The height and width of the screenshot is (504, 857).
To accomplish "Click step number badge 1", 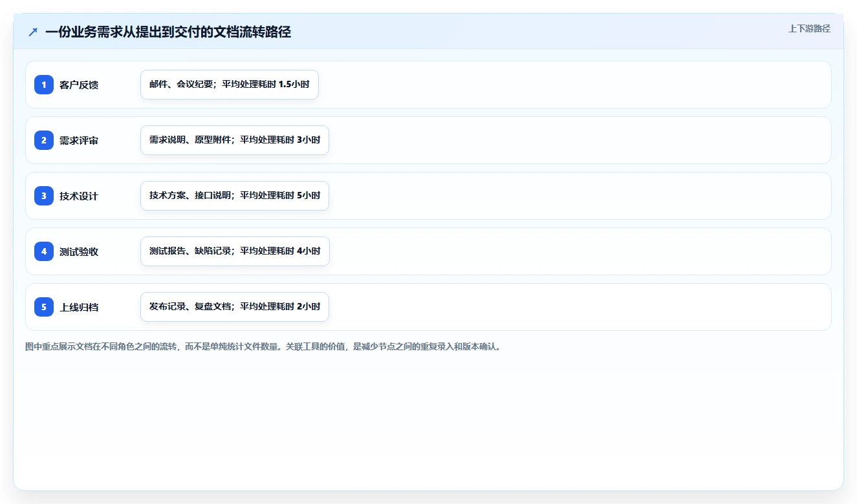I will [44, 85].
